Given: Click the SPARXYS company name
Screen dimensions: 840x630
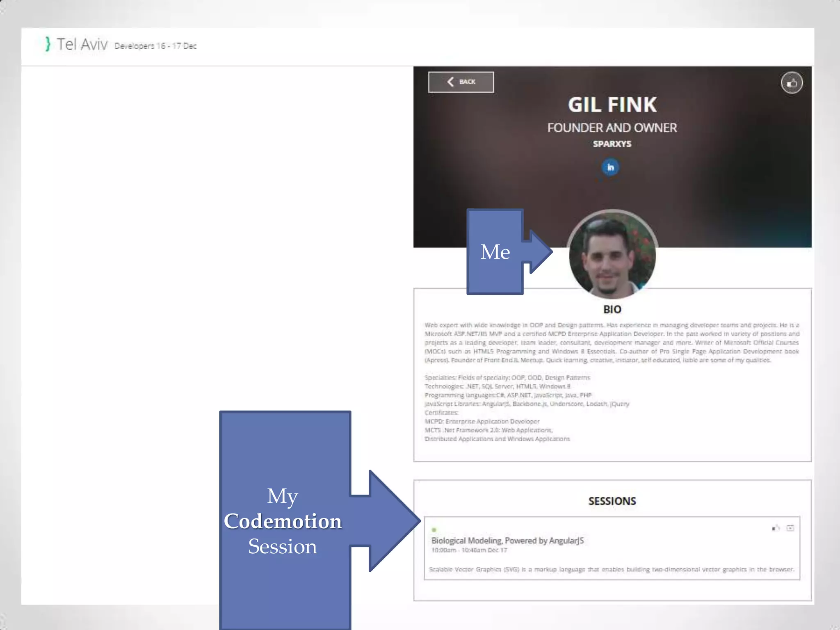Looking at the screenshot, I should click(x=612, y=144).
